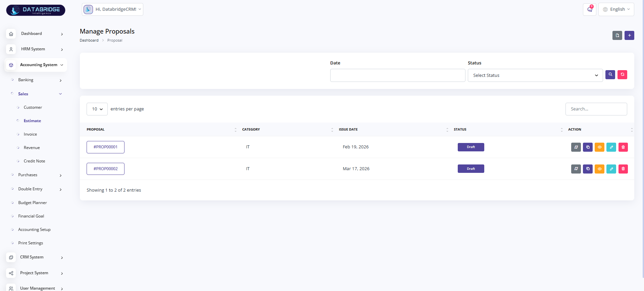Collapse the Accounting System menu chevron

(x=62, y=65)
